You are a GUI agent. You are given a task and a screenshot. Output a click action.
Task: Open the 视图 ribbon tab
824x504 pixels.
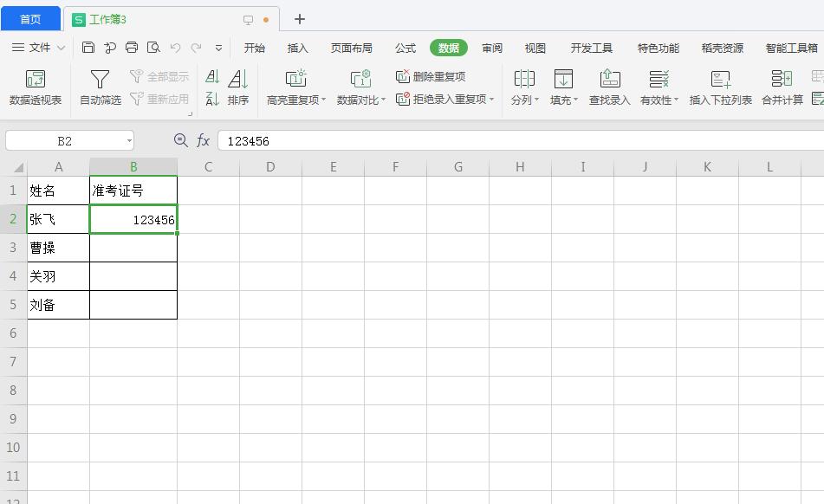[535, 48]
